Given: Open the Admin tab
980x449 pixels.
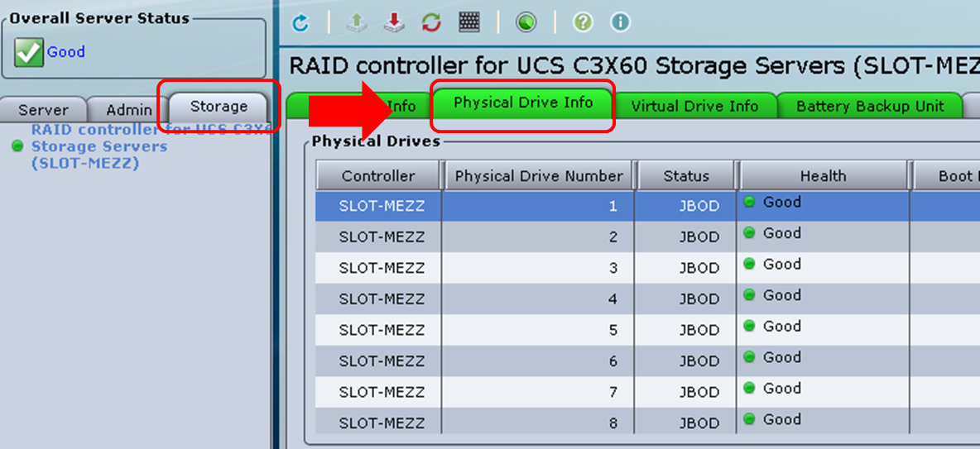Looking at the screenshot, I should pyautogui.click(x=129, y=110).
